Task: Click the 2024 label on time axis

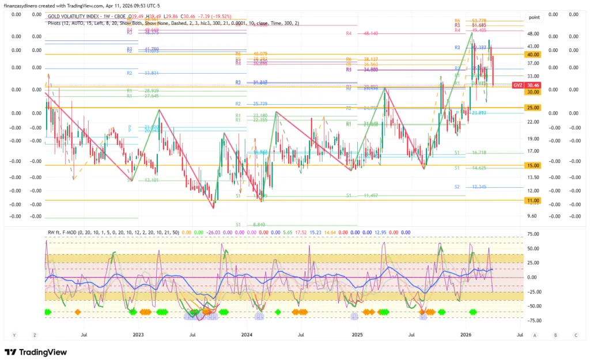Action: 247,334
